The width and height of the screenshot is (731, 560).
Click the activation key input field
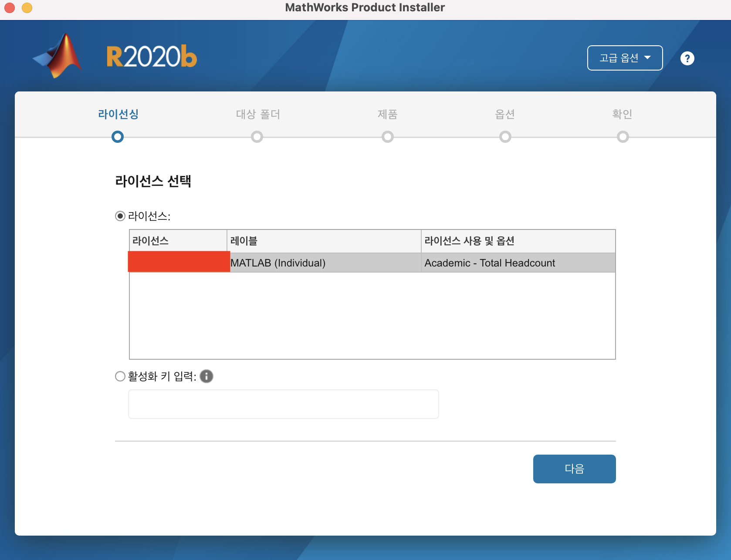(x=283, y=404)
